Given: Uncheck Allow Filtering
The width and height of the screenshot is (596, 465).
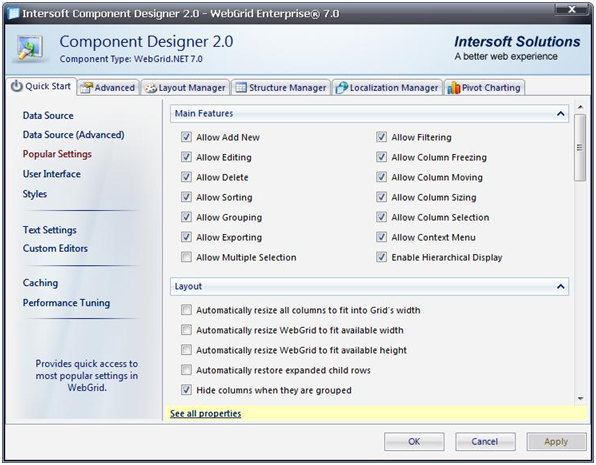Looking at the screenshot, I should pos(381,137).
